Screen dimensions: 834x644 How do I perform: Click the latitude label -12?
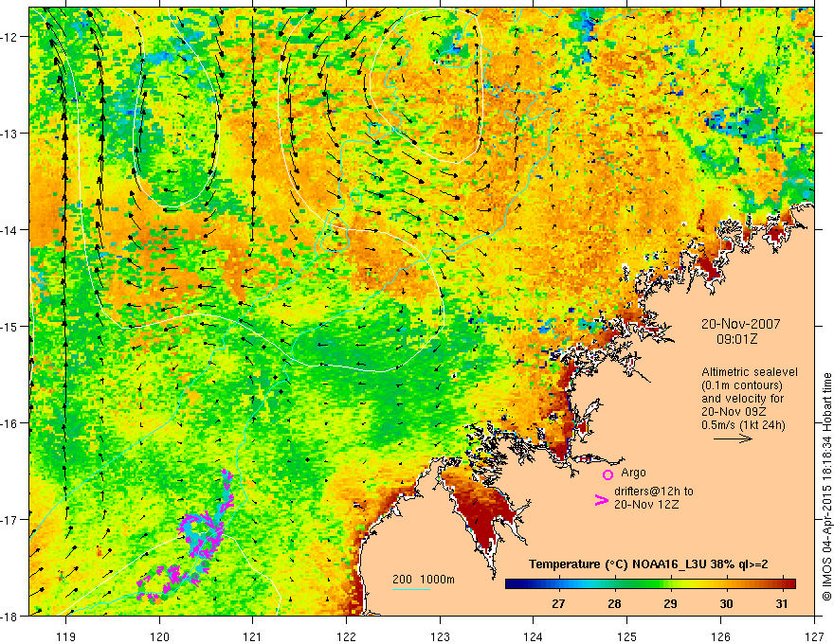click(9, 37)
